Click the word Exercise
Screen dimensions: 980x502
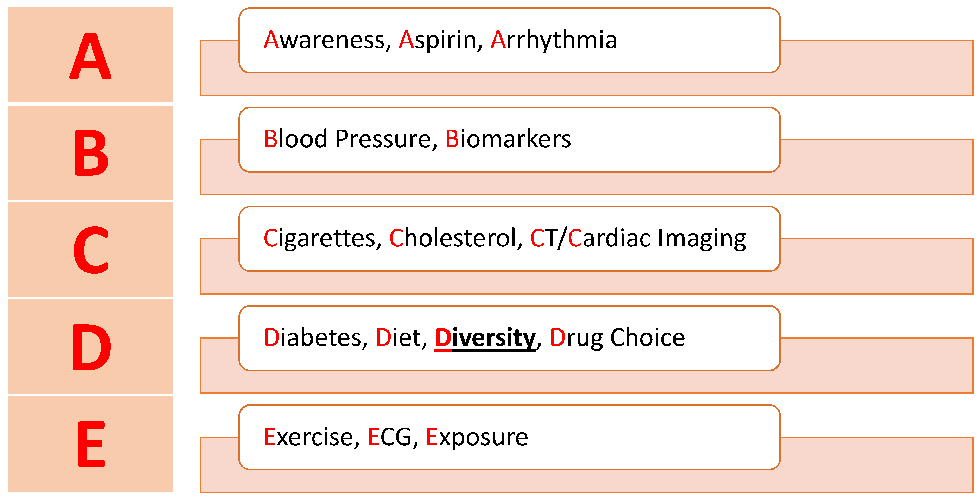click(x=308, y=437)
